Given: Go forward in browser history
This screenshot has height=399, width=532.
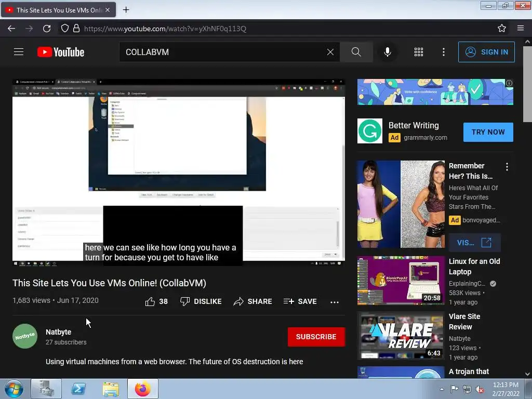Looking at the screenshot, I should pos(29,29).
